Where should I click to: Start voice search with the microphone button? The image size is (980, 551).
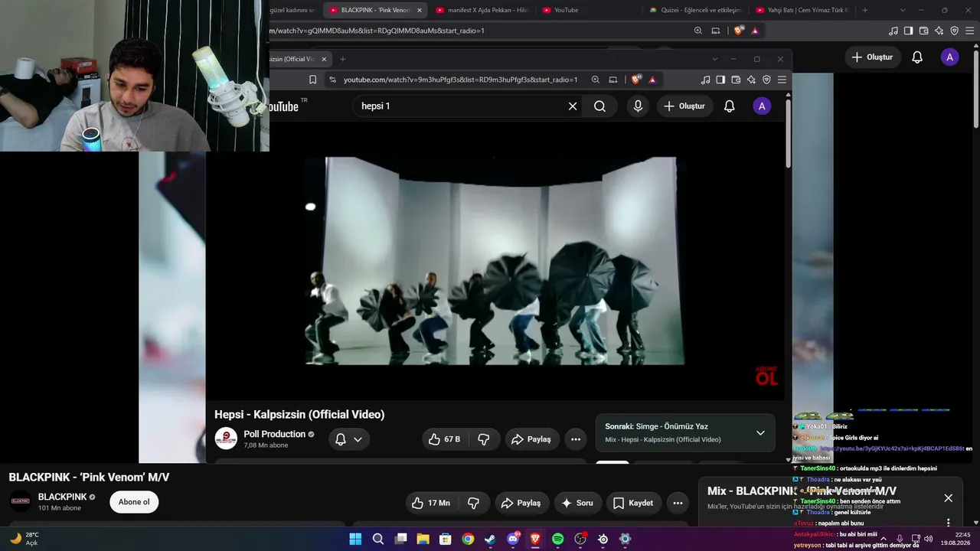tap(638, 106)
